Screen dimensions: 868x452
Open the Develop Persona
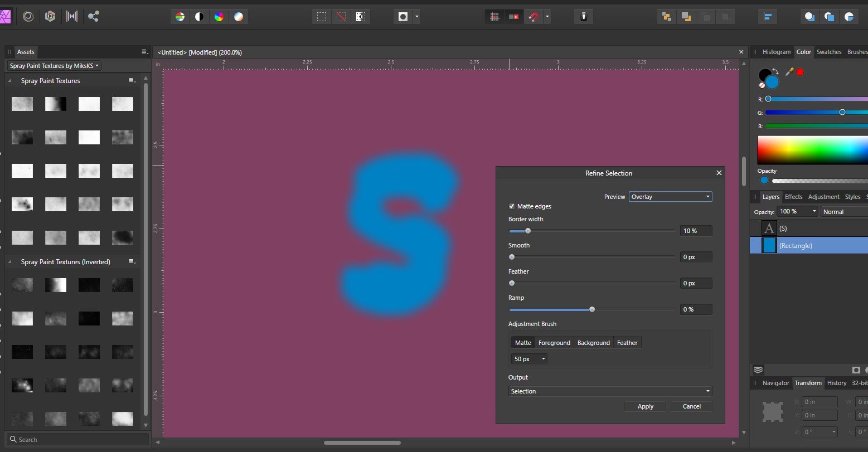(50, 17)
